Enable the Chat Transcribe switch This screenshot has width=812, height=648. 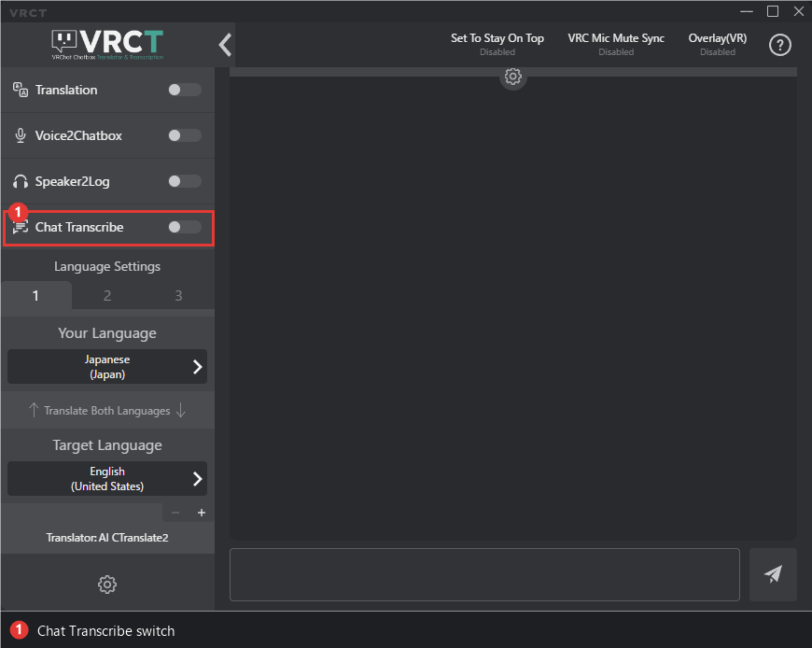185,227
